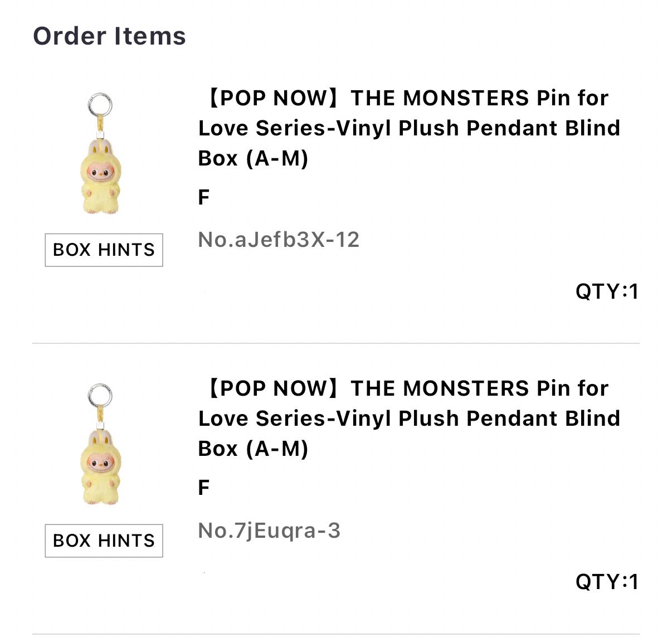Viewport: 672px width, 642px height.
Task: Open the second THE MONSTERS Pin for Love title
Action: (408, 418)
